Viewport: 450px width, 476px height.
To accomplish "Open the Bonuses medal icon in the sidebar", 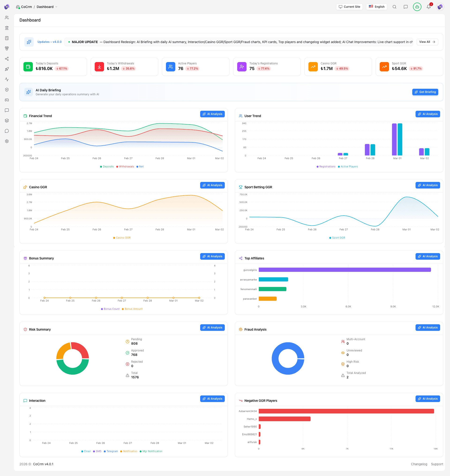I will [7, 48].
